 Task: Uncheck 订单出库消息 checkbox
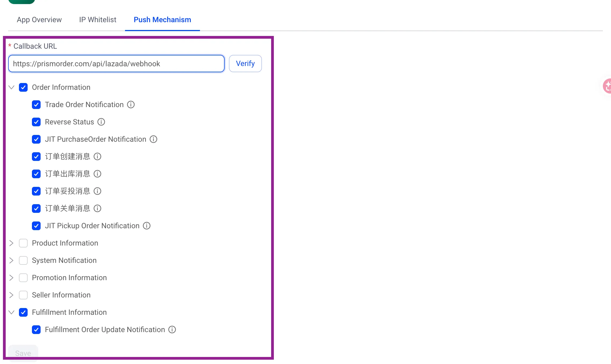(x=36, y=174)
